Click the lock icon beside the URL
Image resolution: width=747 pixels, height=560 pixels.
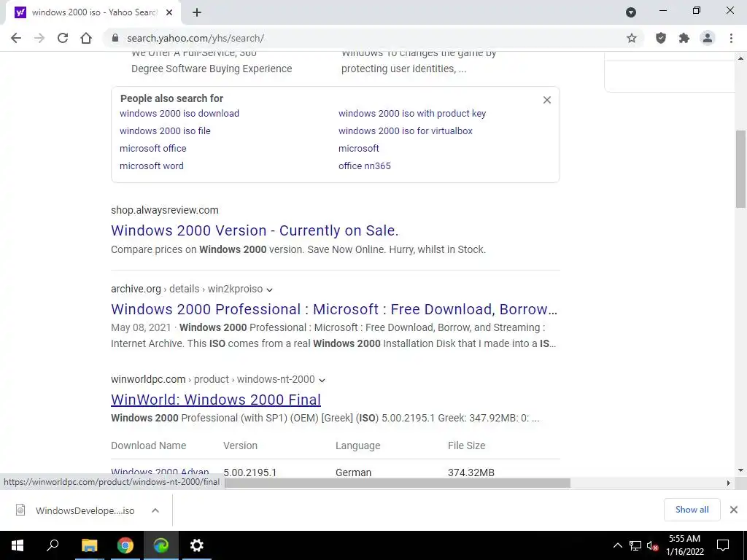115,38
